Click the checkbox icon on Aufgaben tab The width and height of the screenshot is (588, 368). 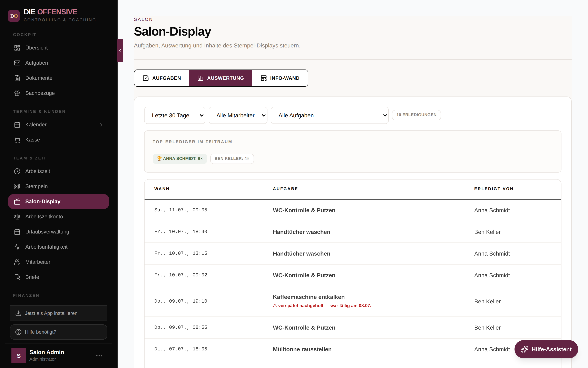146,78
